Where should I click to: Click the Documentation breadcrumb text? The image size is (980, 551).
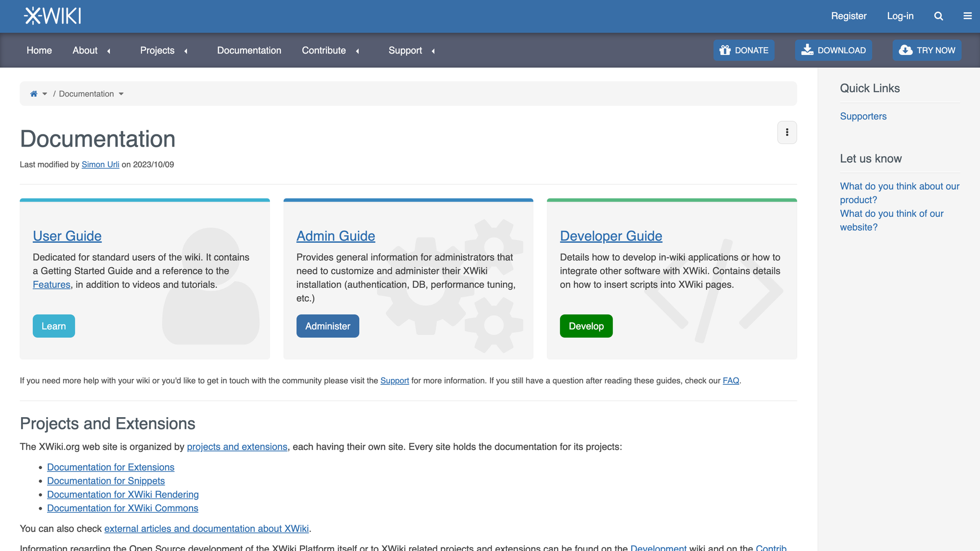click(86, 94)
